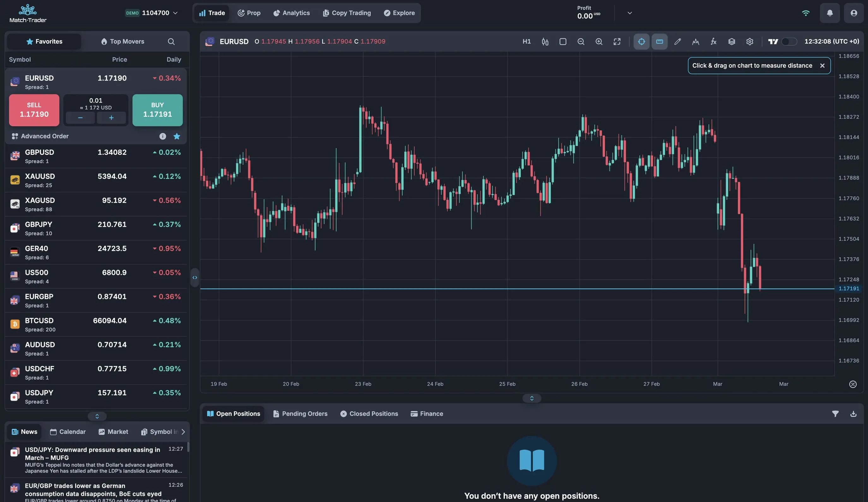Open the notifications bell
The width and height of the screenshot is (868, 502).
[x=830, y=13]
